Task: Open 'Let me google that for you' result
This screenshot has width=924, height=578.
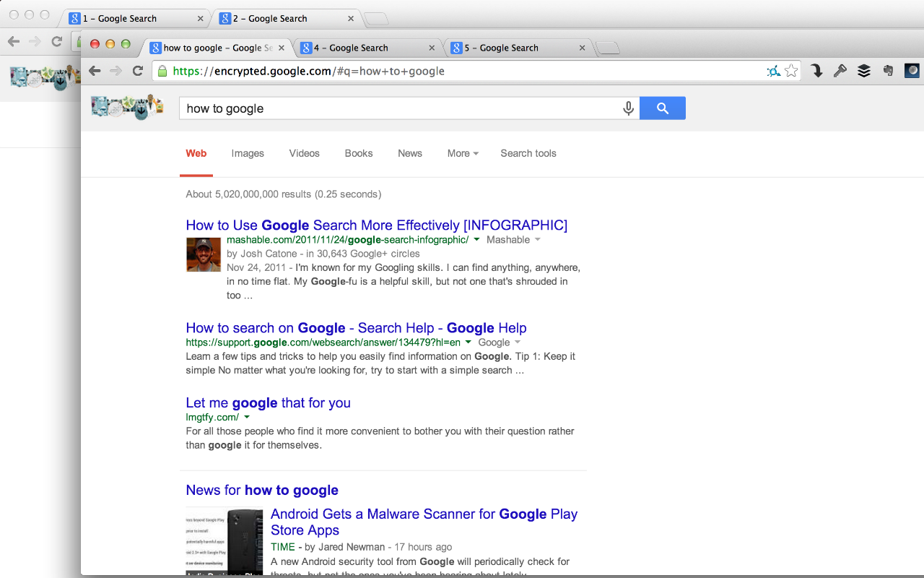Action: 268,403
